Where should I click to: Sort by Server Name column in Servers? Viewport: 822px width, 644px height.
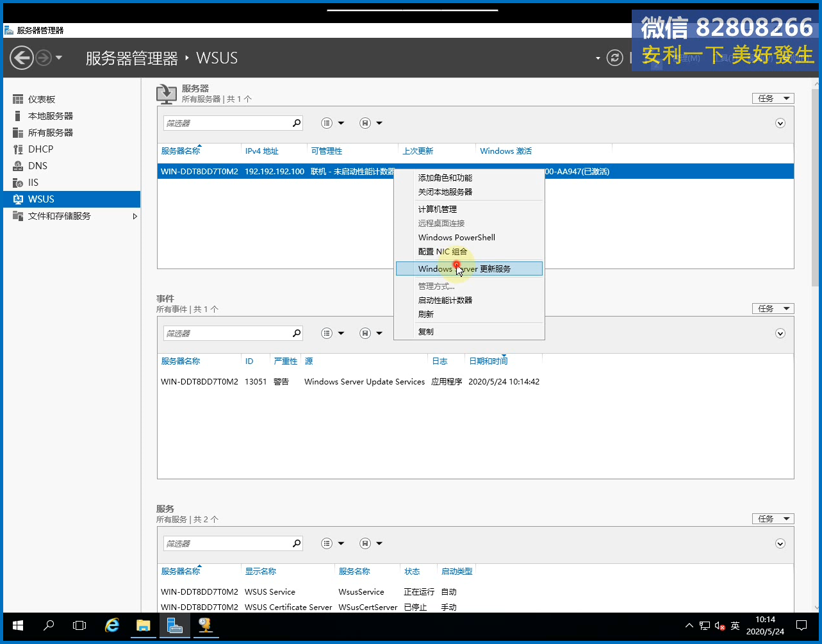(181, 151)
